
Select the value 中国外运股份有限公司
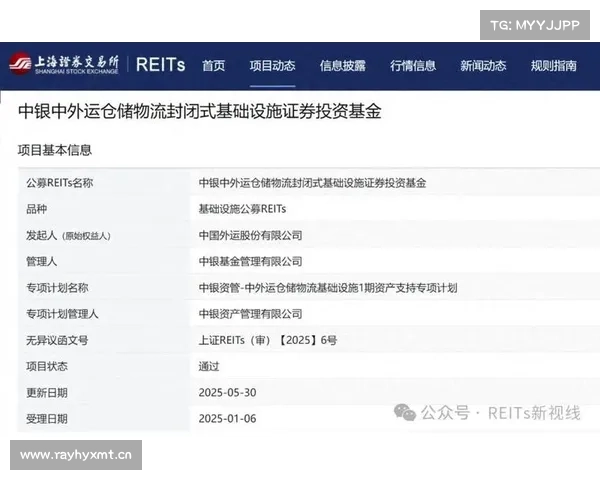click(x=250, y=235)
